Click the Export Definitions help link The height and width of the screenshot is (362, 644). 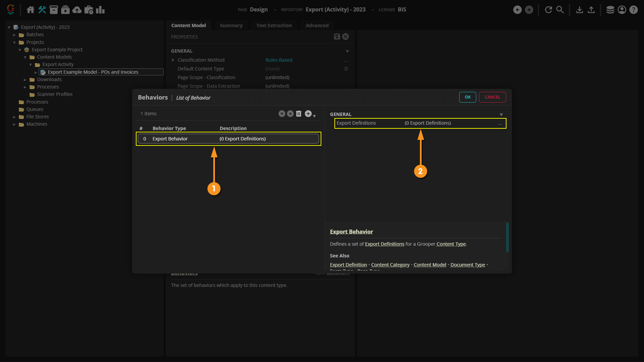click(x=384, y=244)
